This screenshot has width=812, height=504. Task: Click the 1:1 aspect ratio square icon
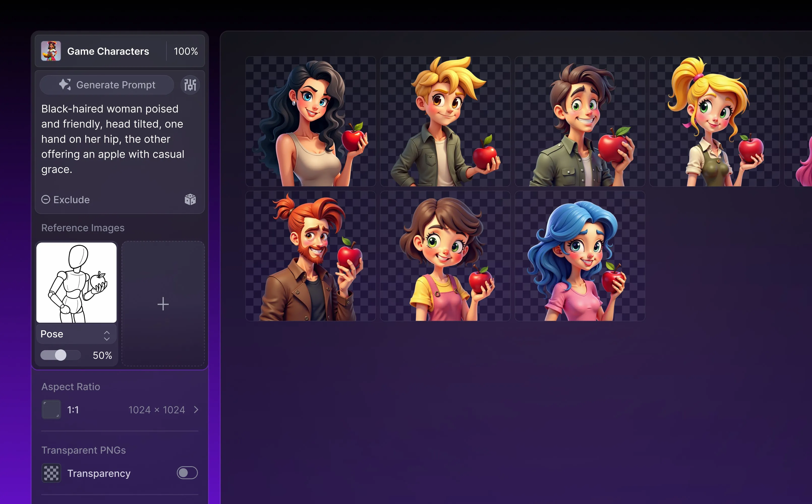pyautogui.click(x=51, y=409)
